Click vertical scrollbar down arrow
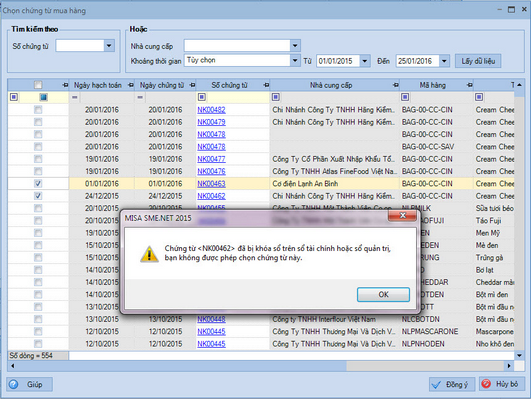Screen dimensions: 531x399 (x=519, y=355)
